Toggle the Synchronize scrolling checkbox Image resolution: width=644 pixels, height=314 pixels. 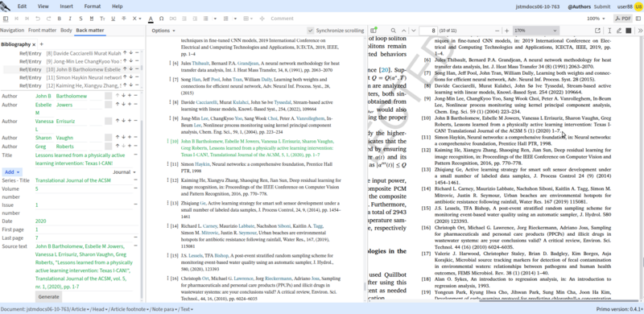click(311, 31)
